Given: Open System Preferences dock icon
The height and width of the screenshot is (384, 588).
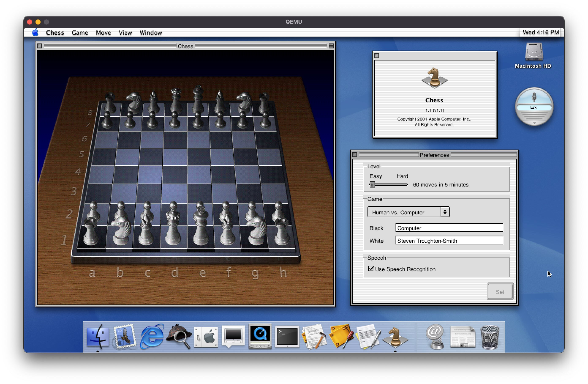Looking at the screenshot, I should tap(206, 337).
